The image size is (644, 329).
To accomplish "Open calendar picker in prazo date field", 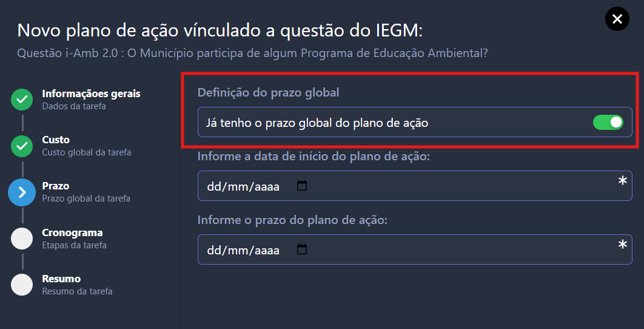I will (x=302, y=249).
